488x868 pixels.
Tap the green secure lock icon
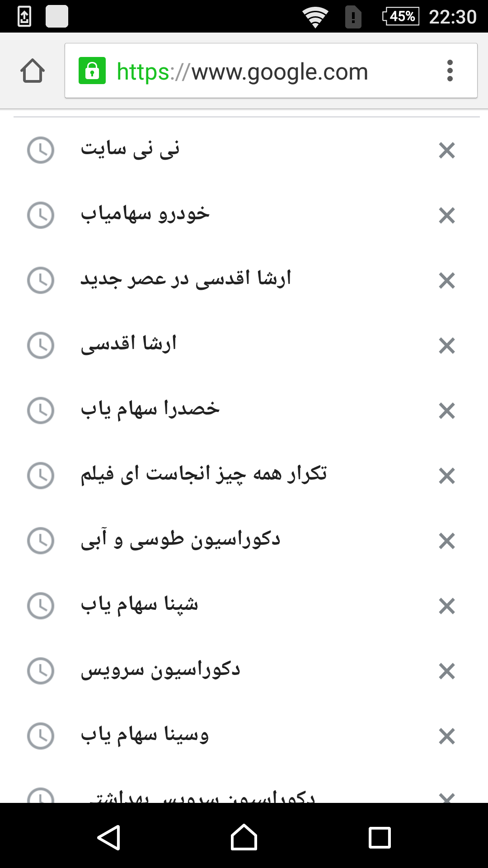point(92,71)
